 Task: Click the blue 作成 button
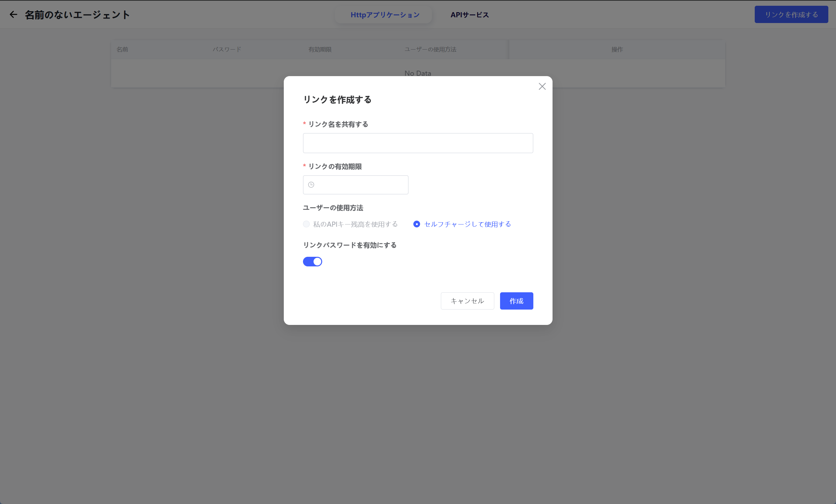pyautogui.click(x=516, y=301)
